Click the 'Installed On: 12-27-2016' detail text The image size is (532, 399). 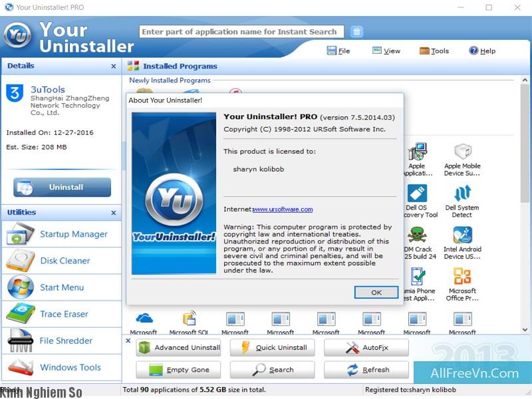click(50, 132)
